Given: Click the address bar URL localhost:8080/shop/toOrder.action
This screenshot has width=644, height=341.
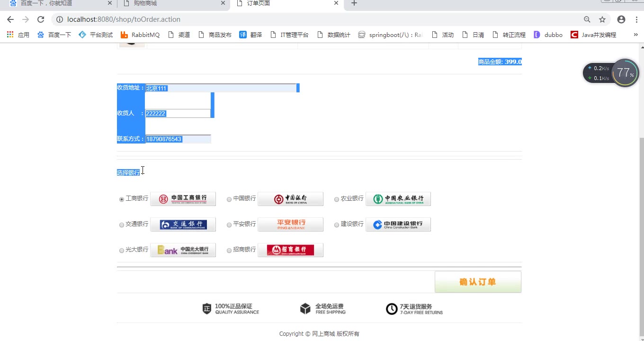Looking at the screenshot, I should click(x=124, y=19).
